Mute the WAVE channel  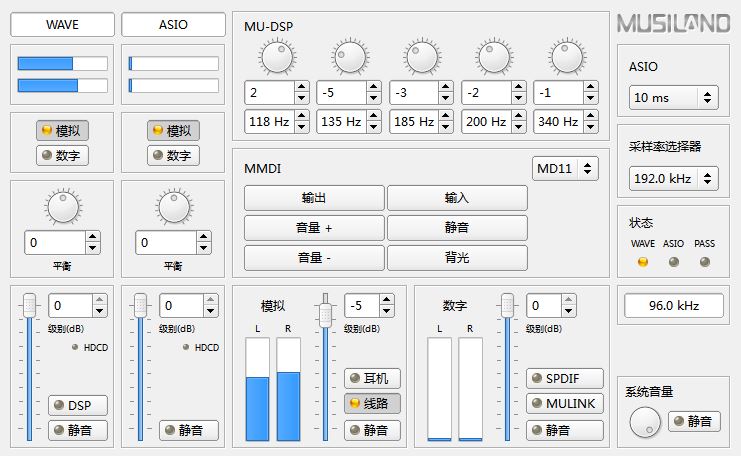click(78, 430)
